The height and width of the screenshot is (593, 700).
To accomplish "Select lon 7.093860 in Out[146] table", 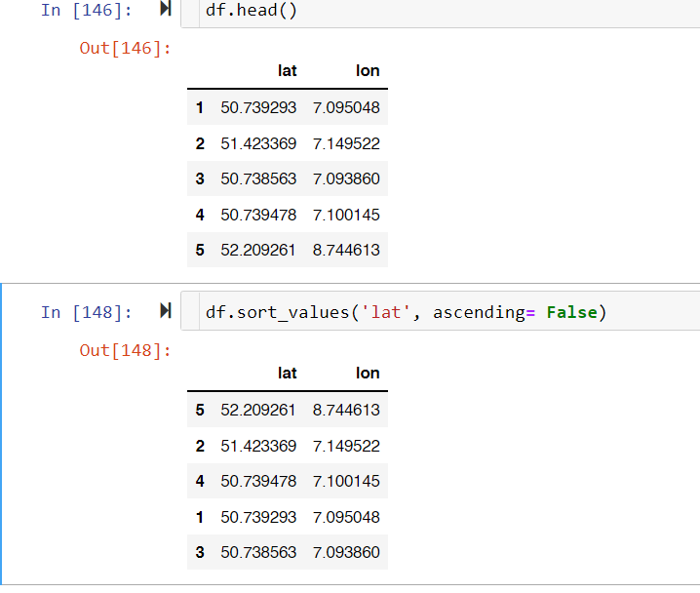I will [x=346, y=178].
